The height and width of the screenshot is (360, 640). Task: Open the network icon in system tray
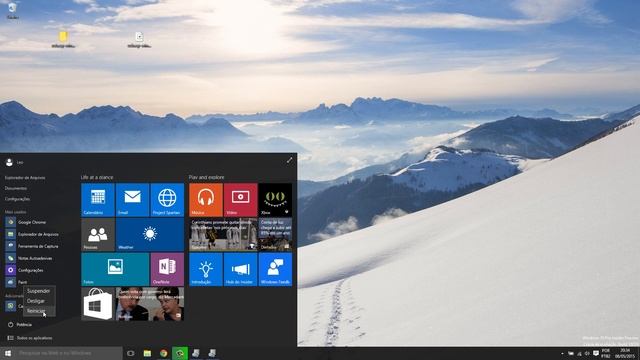579,354
